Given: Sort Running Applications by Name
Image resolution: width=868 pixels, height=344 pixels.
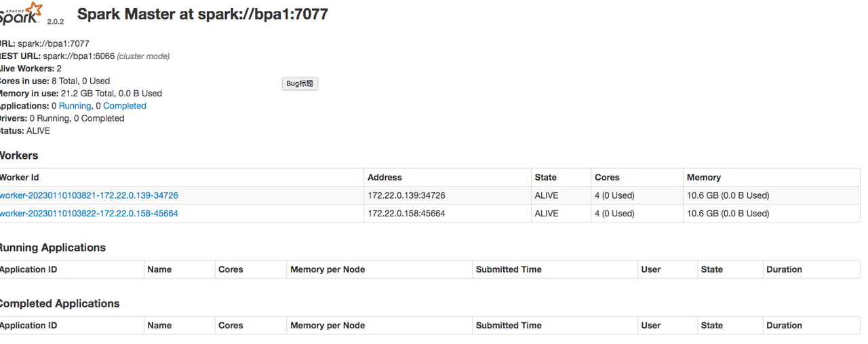Looking at the screenshot, I should (159, 269).
